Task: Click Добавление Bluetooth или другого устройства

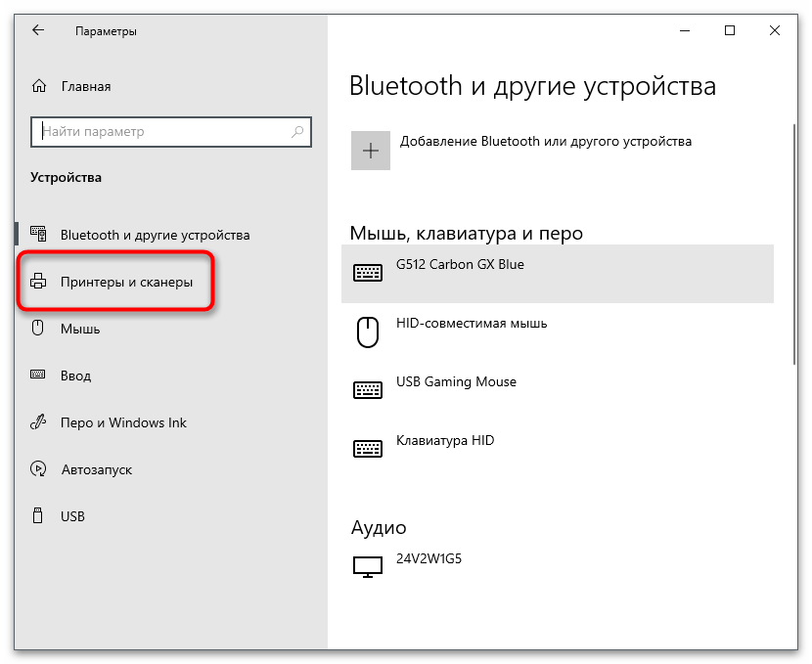Action: 545,142
